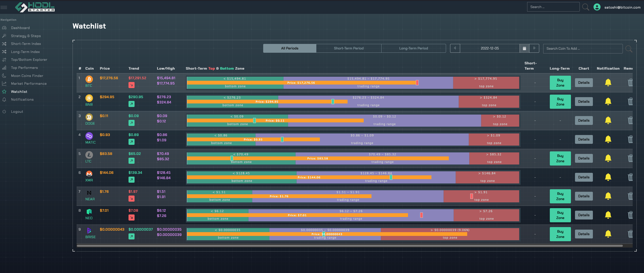Toggle the DOGE notification bell
Image resolution: width=644 pixels, height=273 pixels.
(x=608, y=120)
